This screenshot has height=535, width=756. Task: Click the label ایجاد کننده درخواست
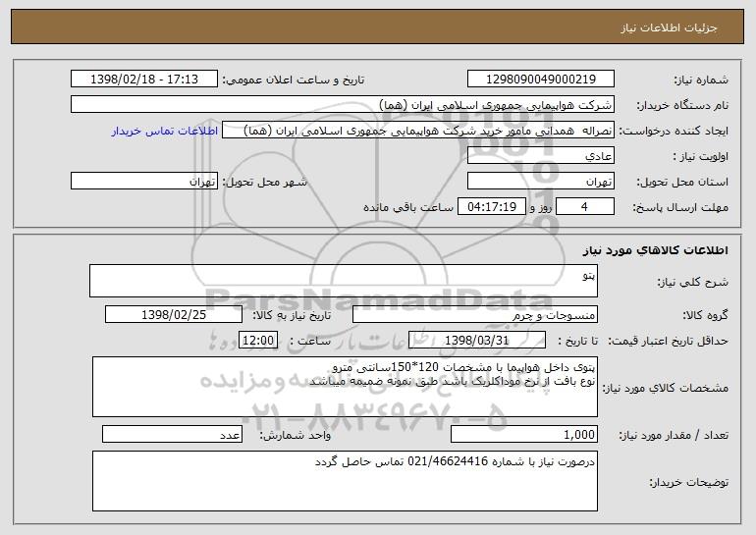pyautogui.click(x=674, y=132)
